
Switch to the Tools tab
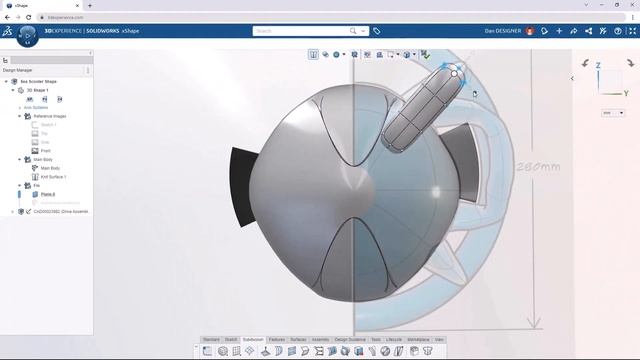[376, 340]
